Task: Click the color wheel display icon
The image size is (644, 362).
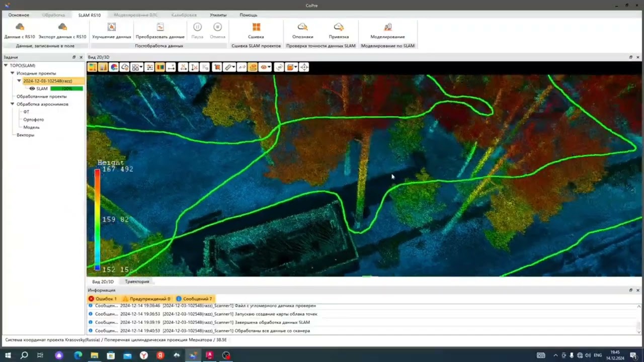Action: pos(114,67)
